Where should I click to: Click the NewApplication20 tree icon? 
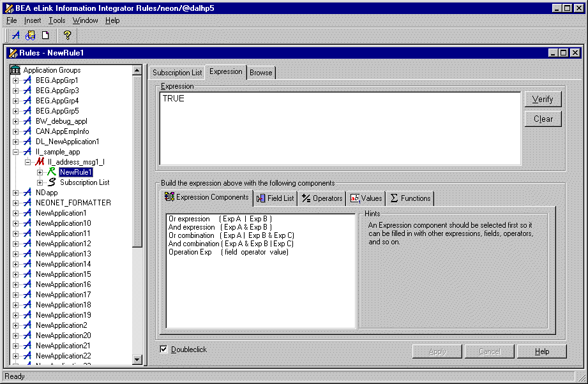click(x=27, y=336)
